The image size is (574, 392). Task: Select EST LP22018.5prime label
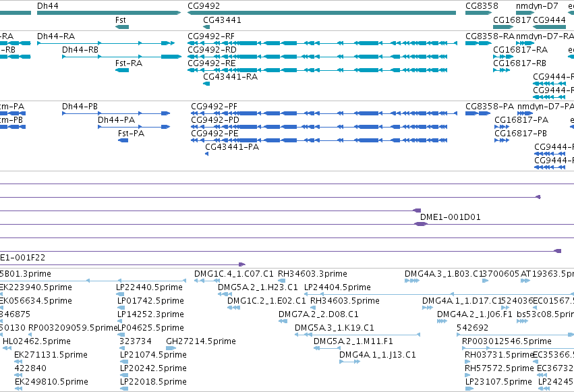[x=153, y=382]
